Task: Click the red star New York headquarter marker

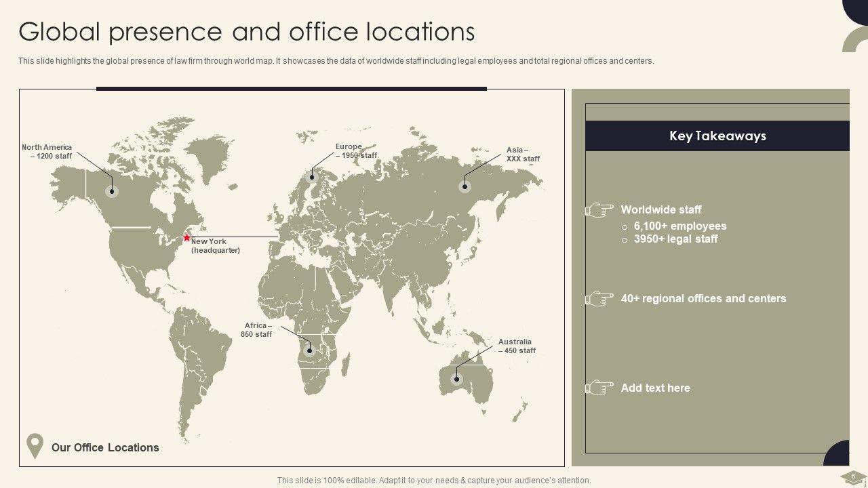Action: click(187, 238)
